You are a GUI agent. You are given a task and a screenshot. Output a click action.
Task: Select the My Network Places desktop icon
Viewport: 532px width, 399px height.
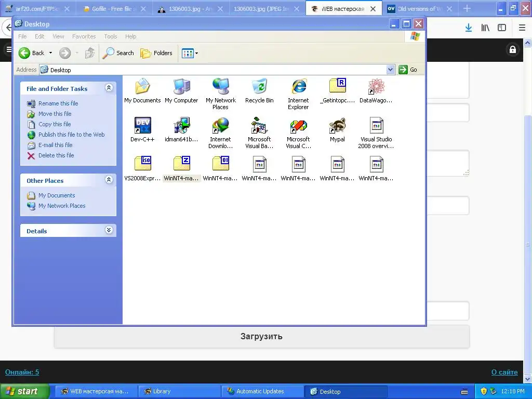pyautogui.click(x=220, y=94)
